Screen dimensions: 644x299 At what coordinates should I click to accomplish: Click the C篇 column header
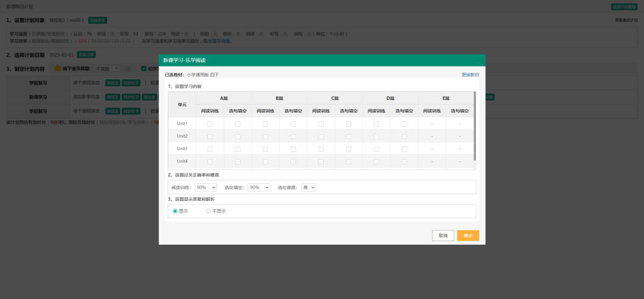(335, 98)
